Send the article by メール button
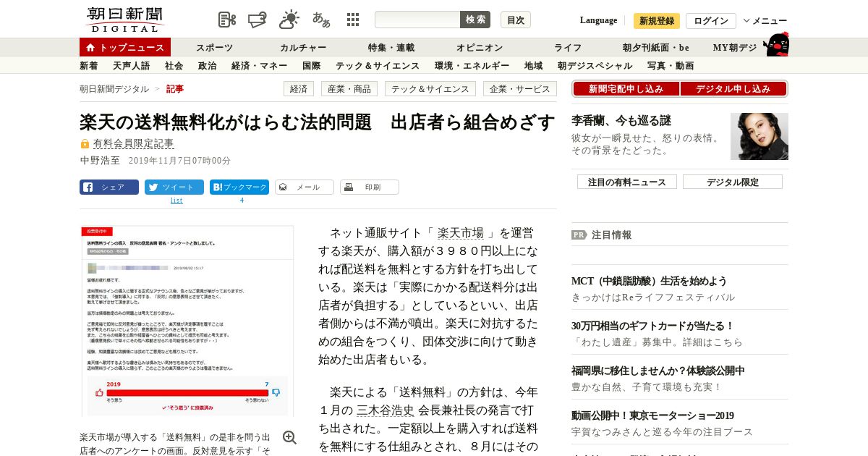The height and width of the screenshot is (456, 868). (305, 187)
